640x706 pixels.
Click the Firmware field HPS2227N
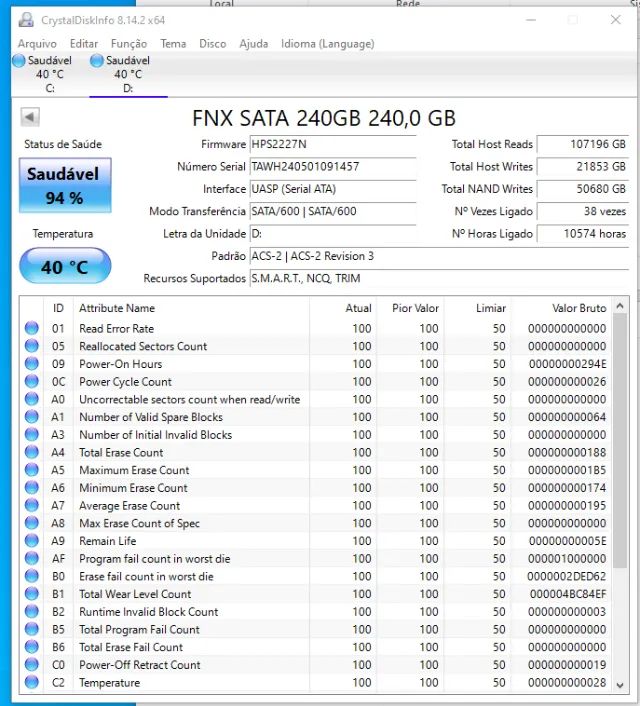333,144
